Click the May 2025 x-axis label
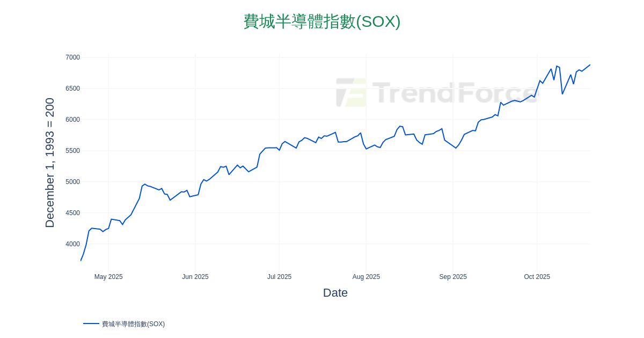The width and height of the screenshot is (644, 338). tap(108, 277)
